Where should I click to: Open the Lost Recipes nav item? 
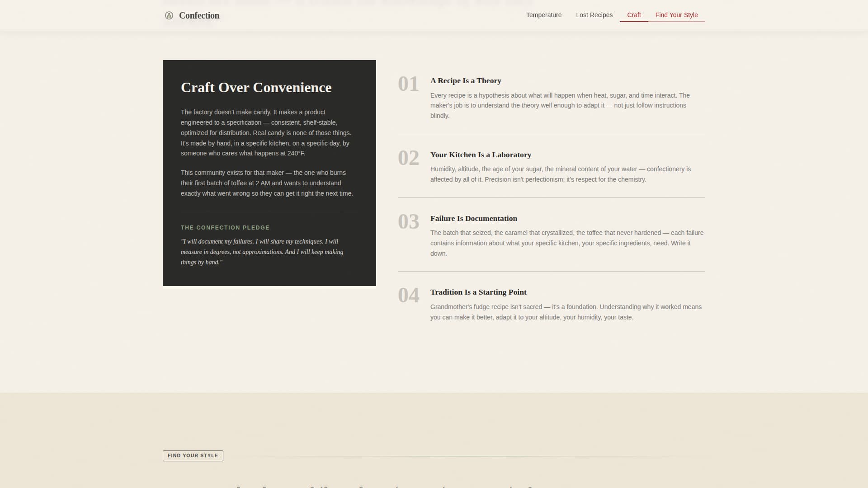pos(594,15)
